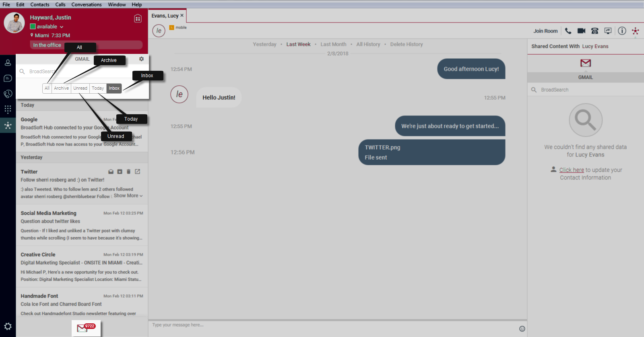Show Last Month chat history
Viewport: 644px width, 337px height.
click(x=333, y=44)
